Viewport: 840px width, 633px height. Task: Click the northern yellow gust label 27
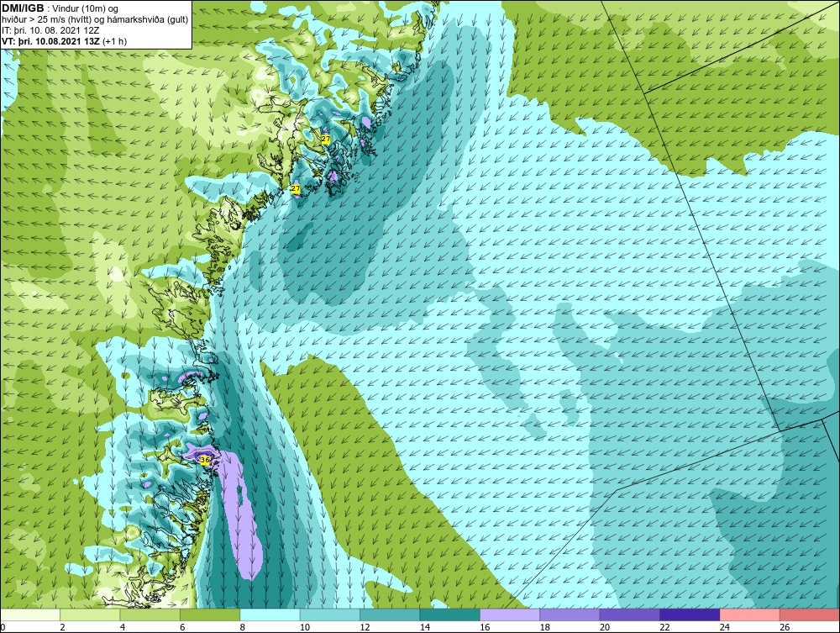click(326, 139)
